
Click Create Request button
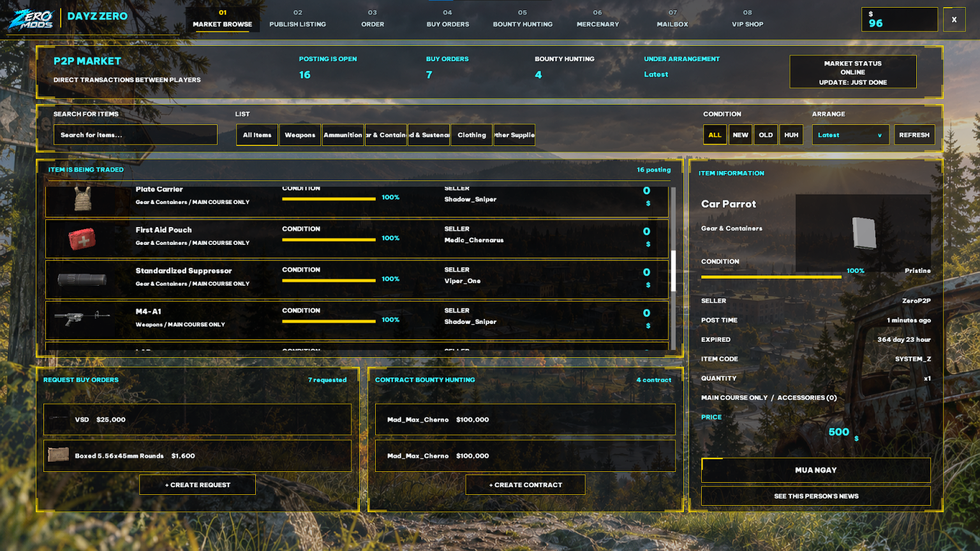[197, 485]
